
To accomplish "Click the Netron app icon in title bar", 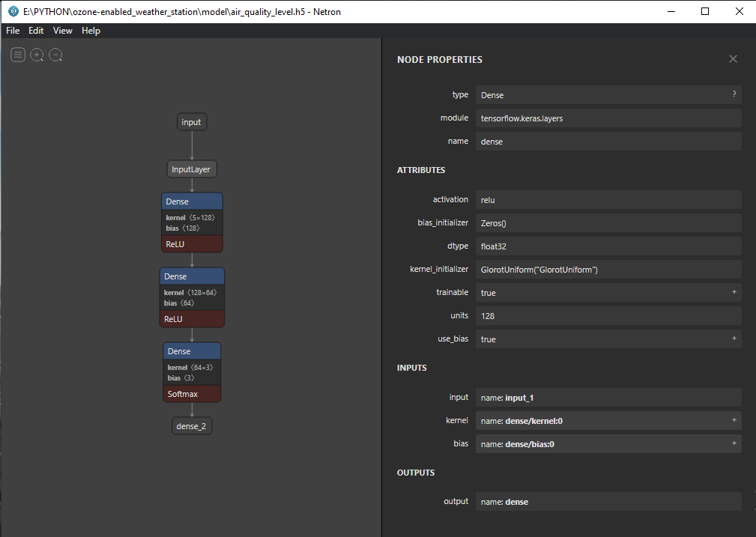I will point(13,11).
